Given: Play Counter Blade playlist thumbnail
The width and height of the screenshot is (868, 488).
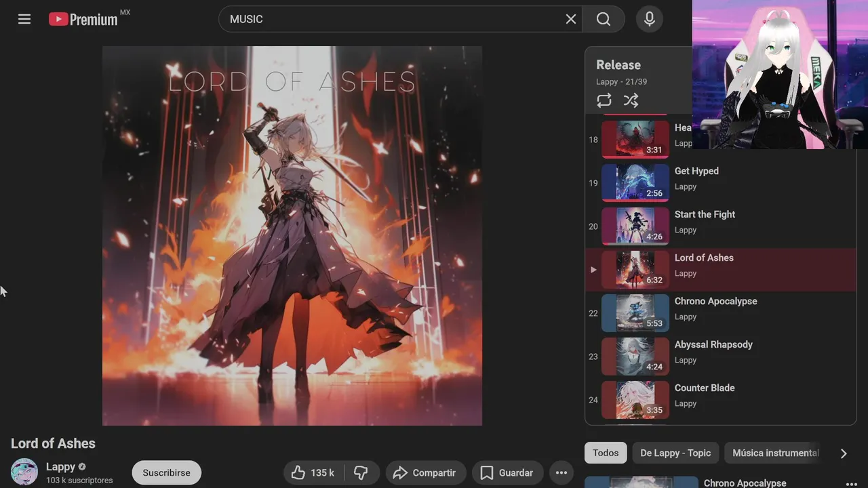Looking at the screenshot, I should click(x=635, y=399).
